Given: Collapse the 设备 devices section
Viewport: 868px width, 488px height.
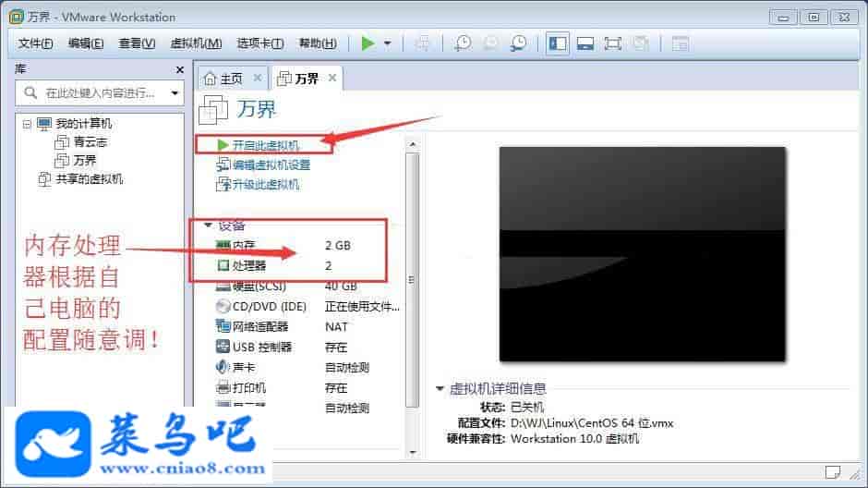Looking at the screenshot, I should click(x=209, y=225).
